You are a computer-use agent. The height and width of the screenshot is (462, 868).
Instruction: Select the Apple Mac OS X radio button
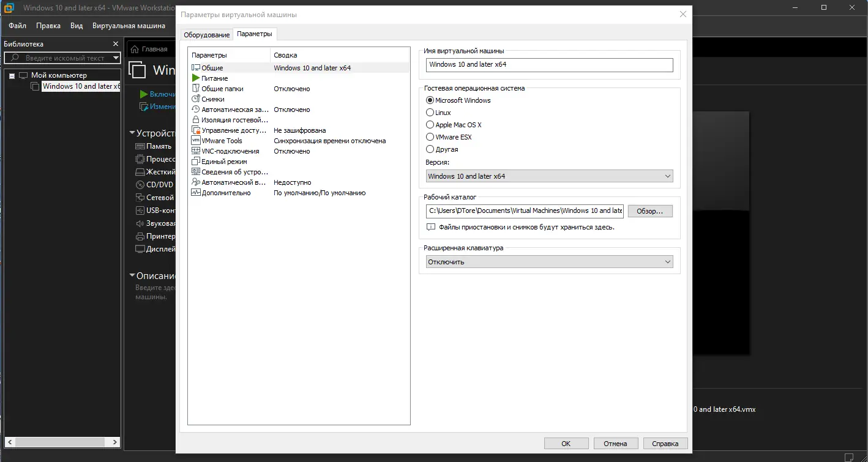pyautogui.click(x=430, y=125)
